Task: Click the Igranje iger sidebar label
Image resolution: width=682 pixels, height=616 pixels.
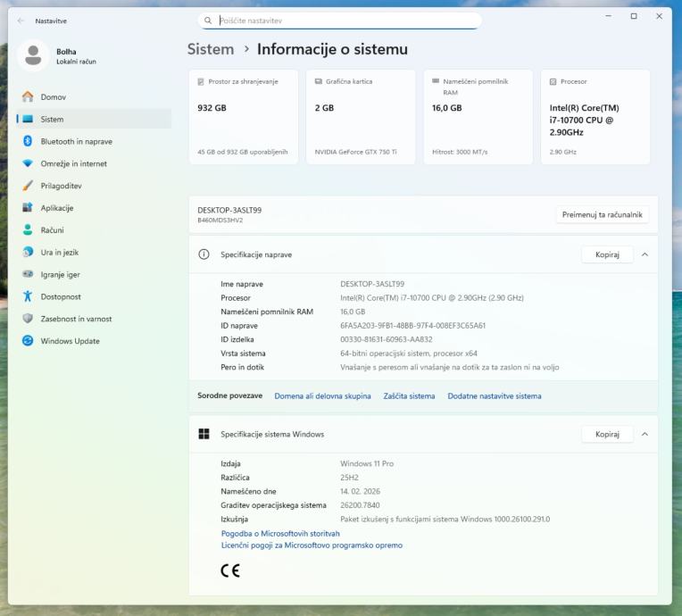Action: click(60, 274)
